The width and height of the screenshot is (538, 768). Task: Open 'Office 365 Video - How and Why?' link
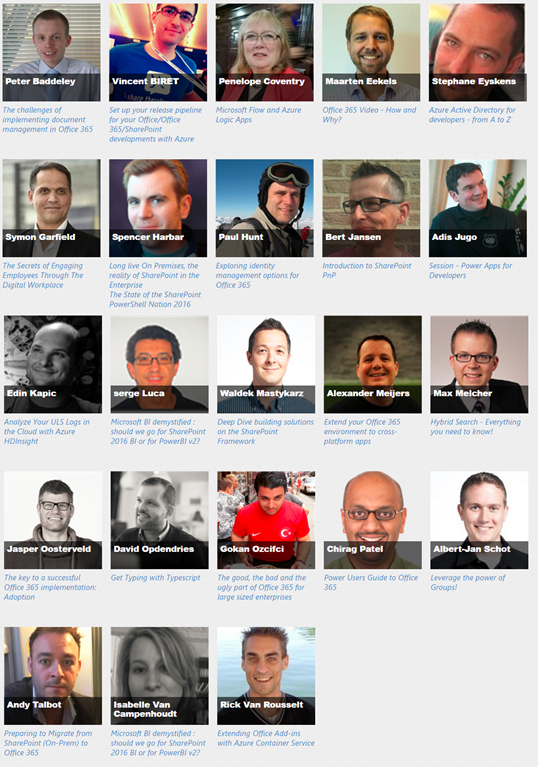pyautogui.click(x=369, y=115)
